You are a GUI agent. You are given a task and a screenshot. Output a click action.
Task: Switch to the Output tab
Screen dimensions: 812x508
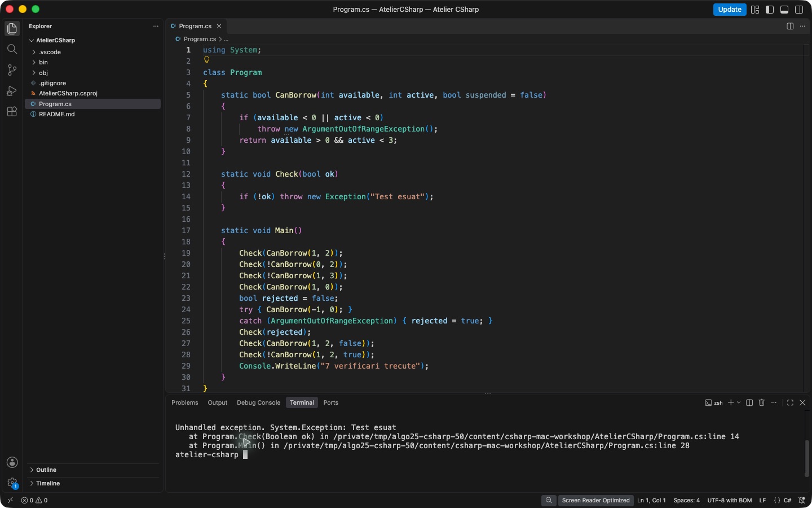click(218, 402)
